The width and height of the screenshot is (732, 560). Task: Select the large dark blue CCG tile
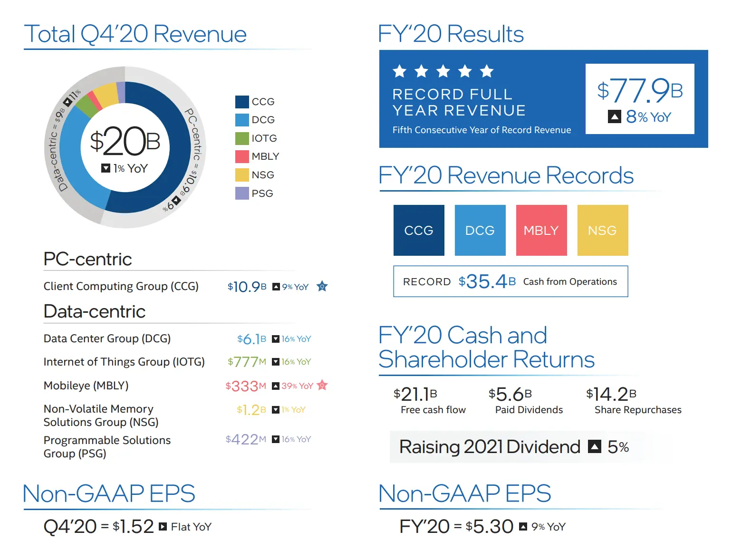pos(419,230)
